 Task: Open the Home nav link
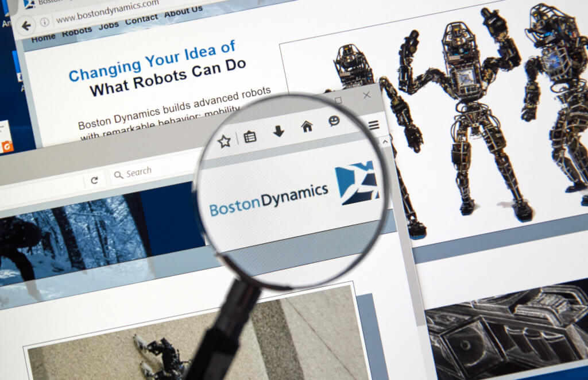(x=43, y=38)
